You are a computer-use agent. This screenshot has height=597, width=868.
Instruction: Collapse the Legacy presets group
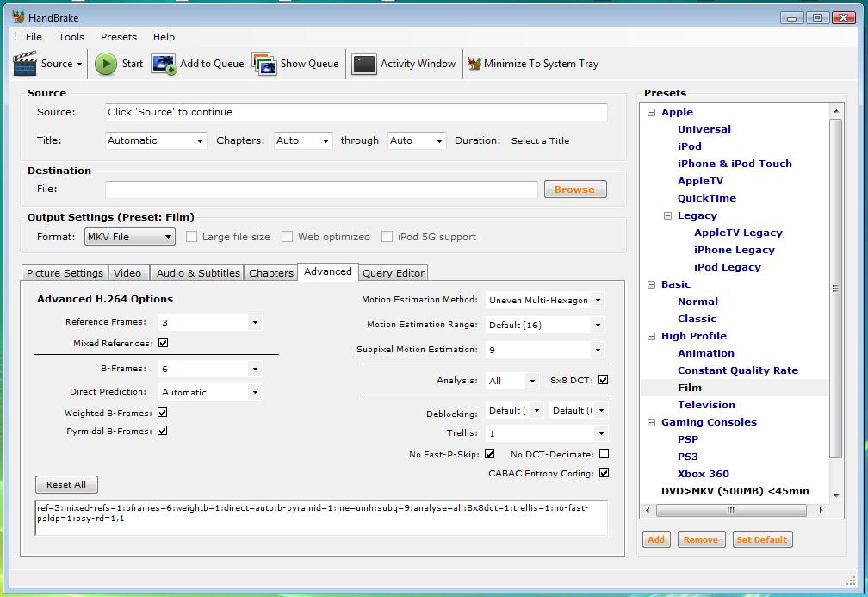[x=667, y=215]
